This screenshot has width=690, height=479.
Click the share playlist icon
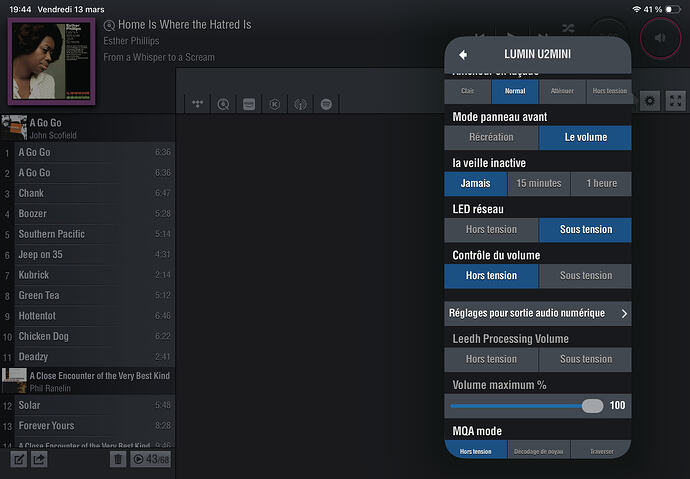tap(40, 459)
